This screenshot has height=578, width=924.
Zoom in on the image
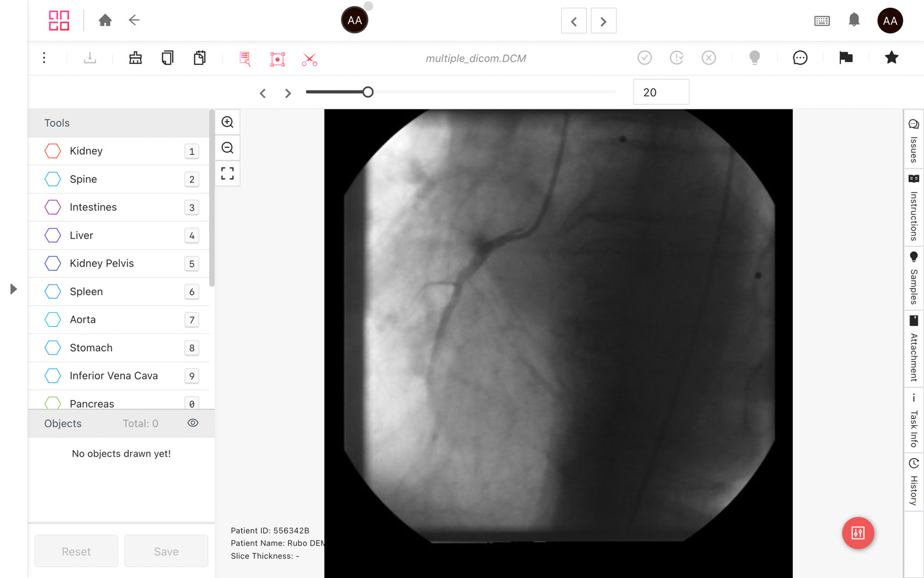click(227, 122)
